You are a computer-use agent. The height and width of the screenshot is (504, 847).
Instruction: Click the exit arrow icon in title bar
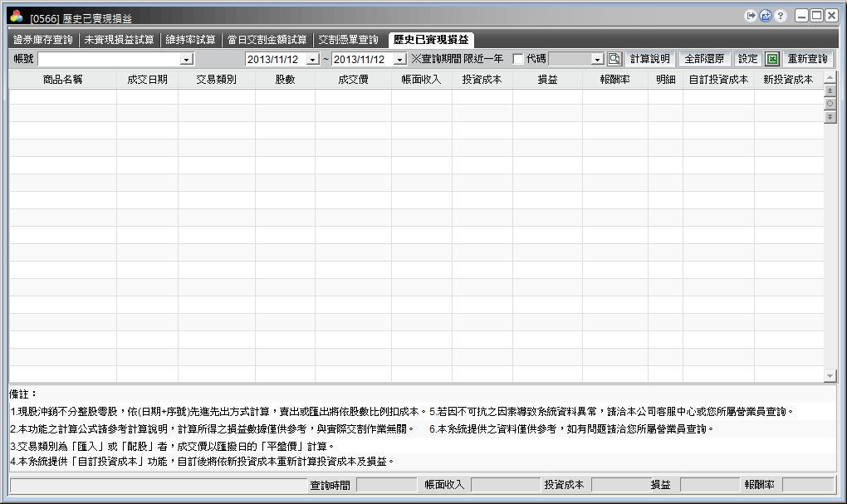pos(752,16)
